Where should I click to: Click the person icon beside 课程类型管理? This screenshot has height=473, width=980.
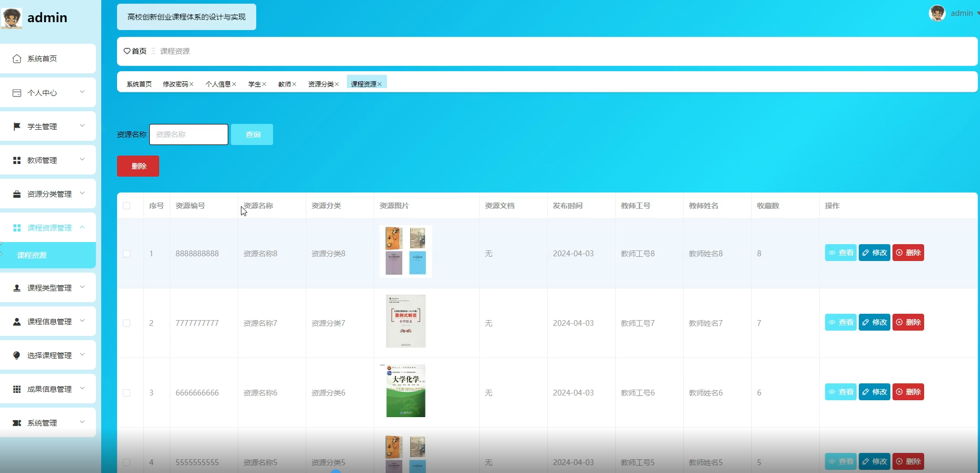17,288
